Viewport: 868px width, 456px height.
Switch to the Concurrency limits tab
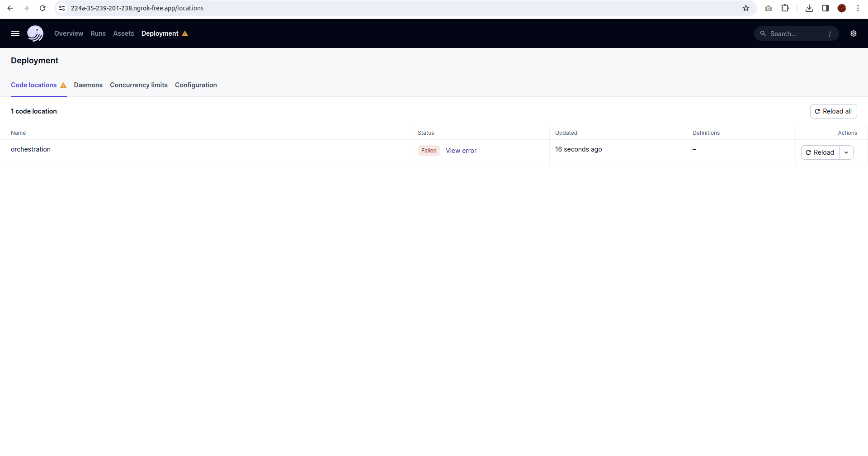click(x=139, y=85)
